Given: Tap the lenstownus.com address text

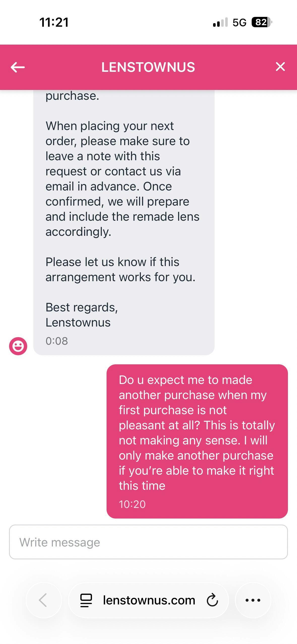Looking at the screenshot, I should (x=149, y=600).
